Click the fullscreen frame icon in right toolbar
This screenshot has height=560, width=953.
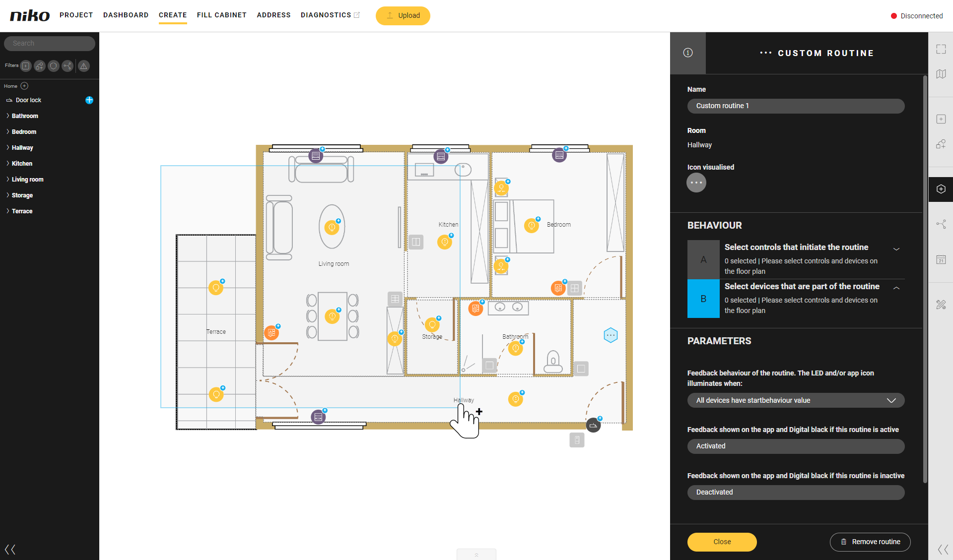point(941,49)
